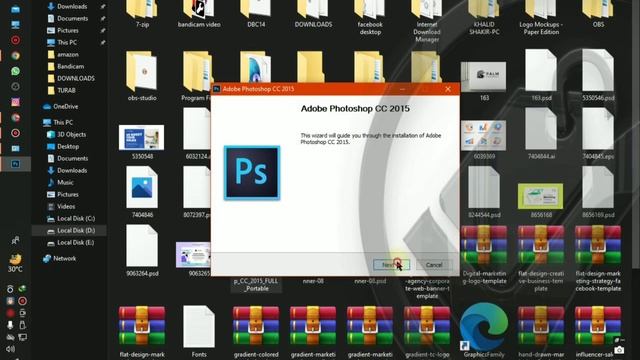The height and width of the screenshot is (360, 640).
Task: Close the Adobe Photoshop CC 2015 dialog
Action: point(448,89)
